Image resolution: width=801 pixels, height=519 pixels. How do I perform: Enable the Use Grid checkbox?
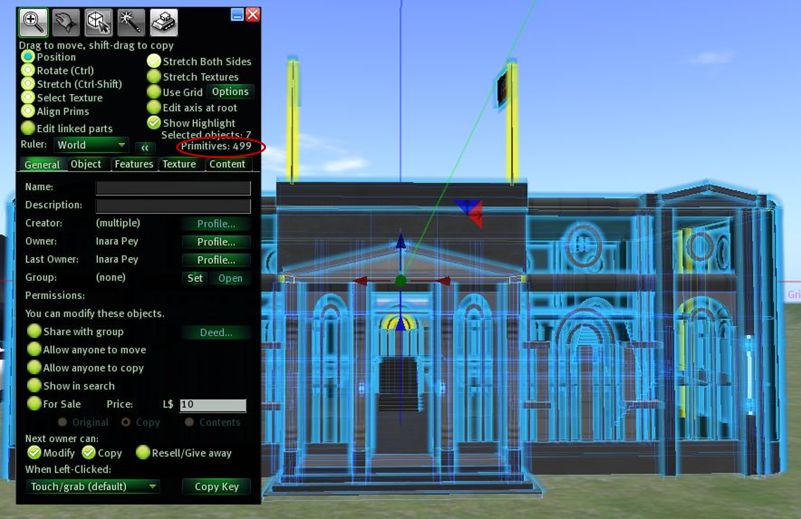click(x=154, y=92)
